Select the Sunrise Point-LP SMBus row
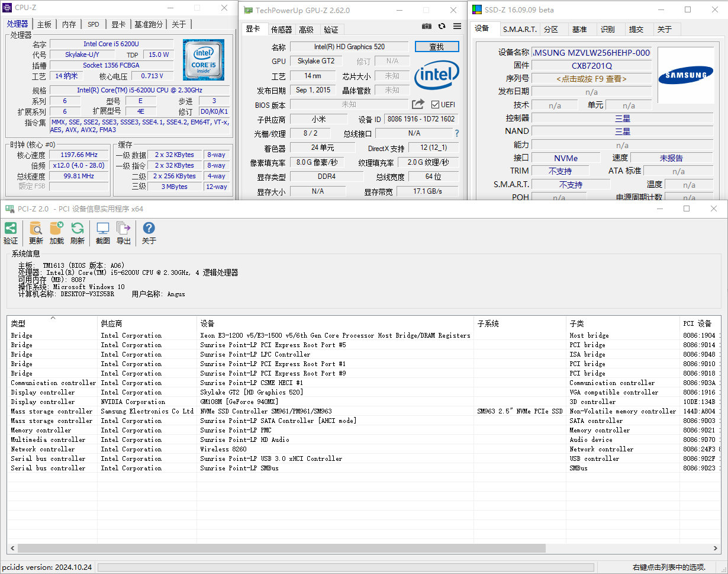The image size is (728, 574). (363, 468)
